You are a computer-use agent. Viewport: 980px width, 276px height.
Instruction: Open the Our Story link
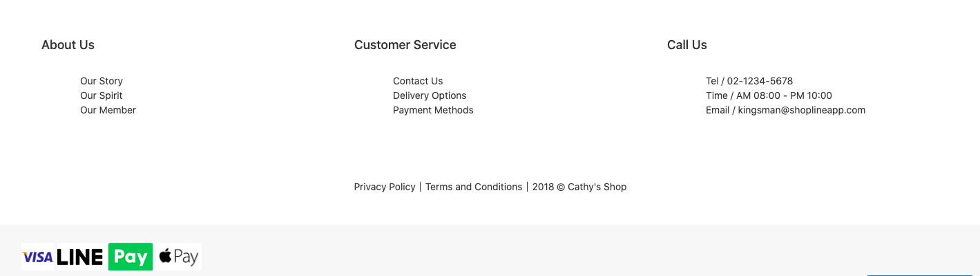pos(102,81)
